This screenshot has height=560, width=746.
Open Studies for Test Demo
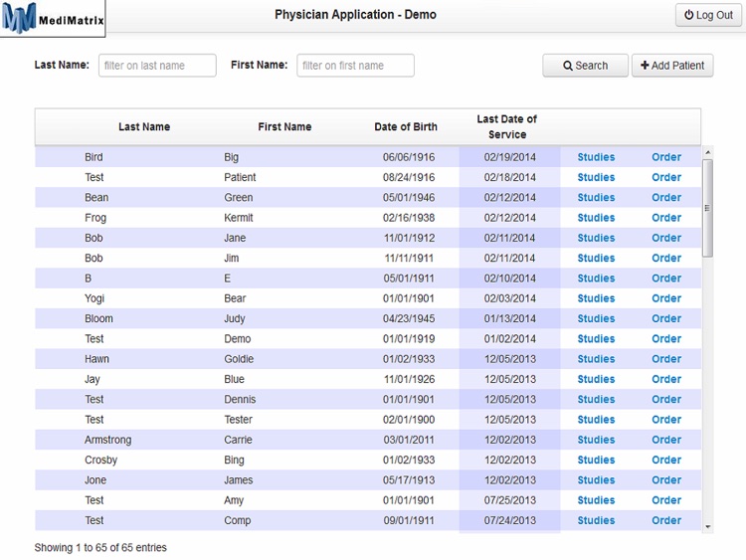[x=596, y=339]
